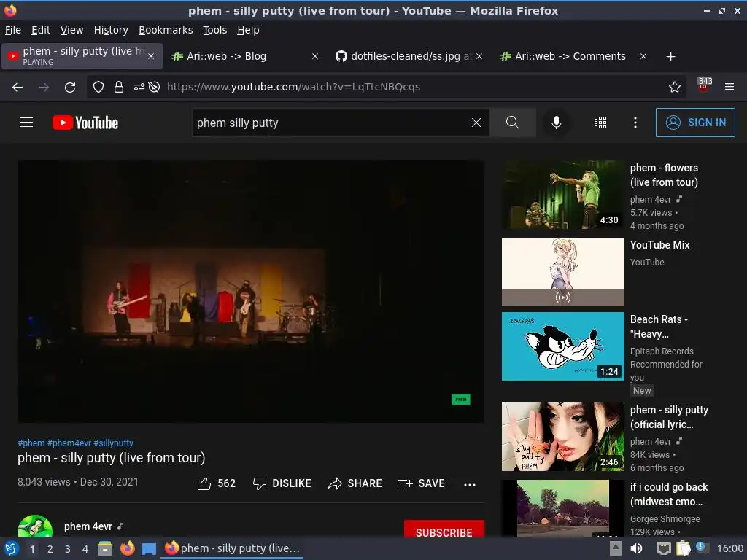Start voice search with the microphone
The image size is (747, 560).
[556, 122]
